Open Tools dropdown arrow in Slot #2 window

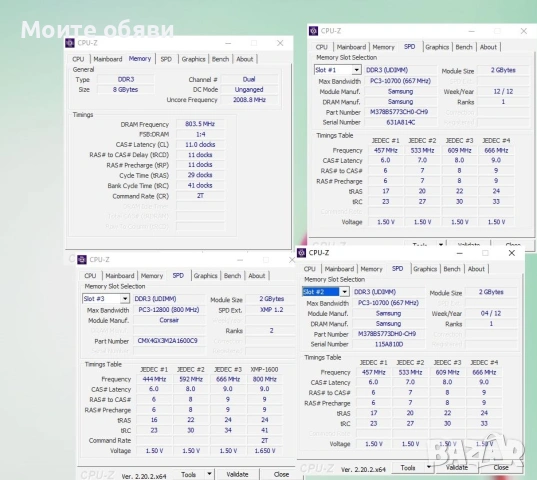428,468
